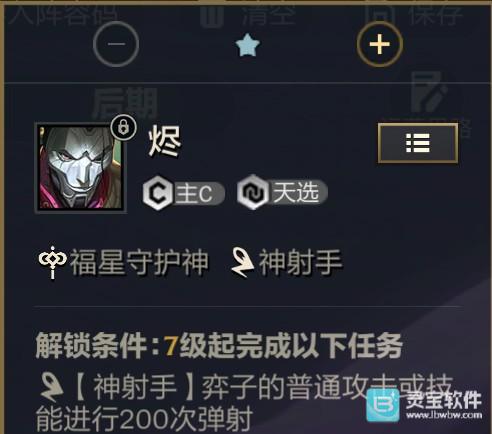Screen dimensions: 492x434
Task: Toggle the 天选 chosen tag
Action: tap(282, 192)
